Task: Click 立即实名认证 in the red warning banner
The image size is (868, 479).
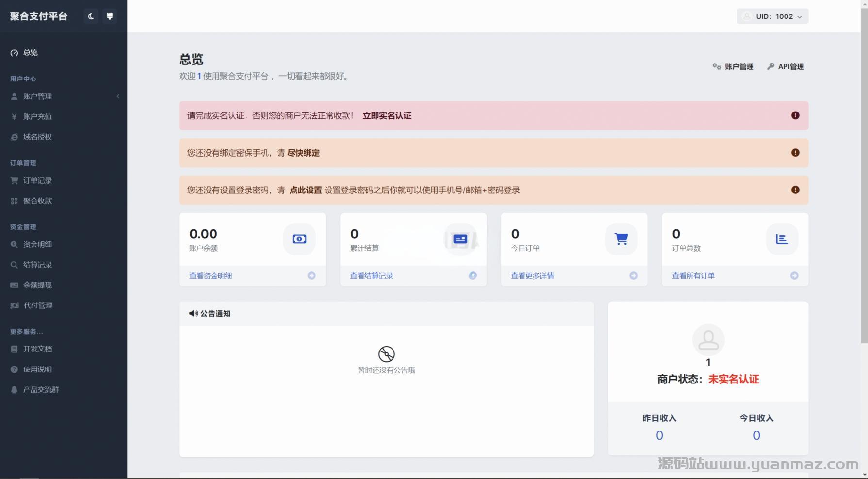Action: (x=387, y=115)
